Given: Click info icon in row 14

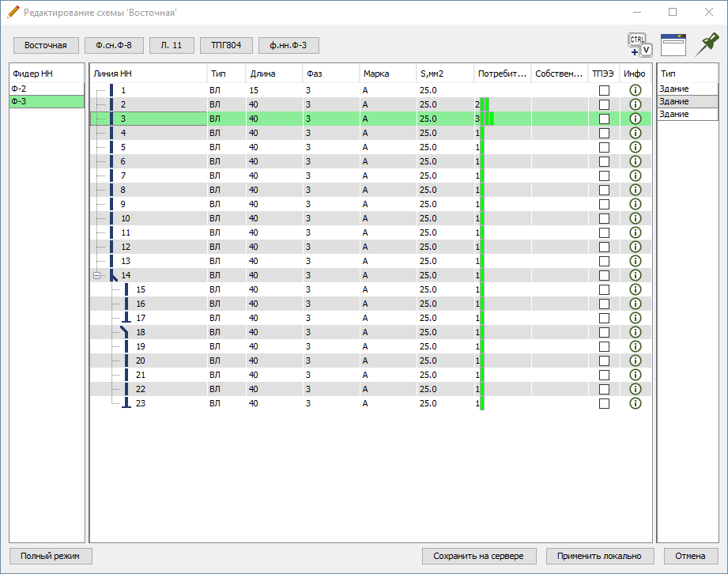Looking at the screenshot, I should (x=636, y=275).
